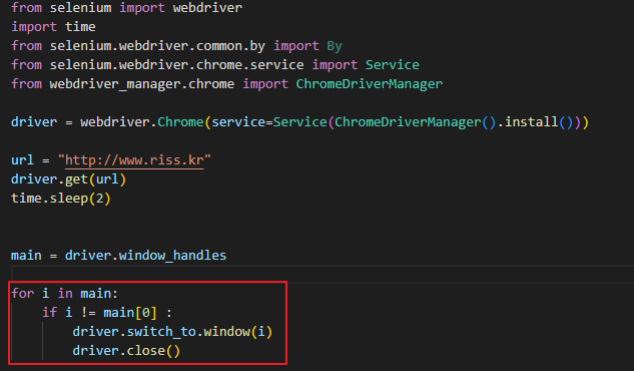Screen dimensions: 634x371
Task: Click 'Chrome' in the driver assignment
Action: pyautogui.click(x=180, y=122)
